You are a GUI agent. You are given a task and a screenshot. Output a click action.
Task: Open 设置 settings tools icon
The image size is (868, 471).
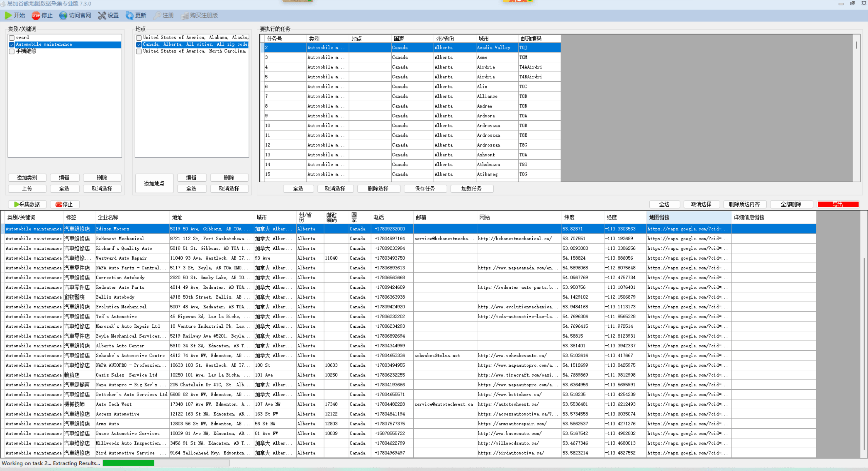(102, 16)
